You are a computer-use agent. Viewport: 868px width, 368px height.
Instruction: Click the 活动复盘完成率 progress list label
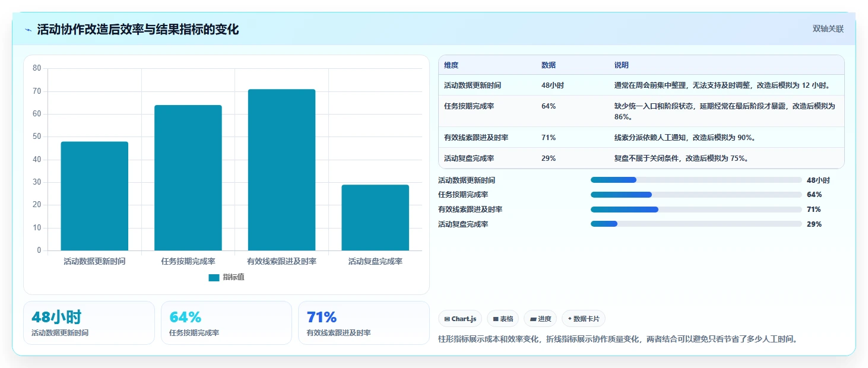point(463,224)
